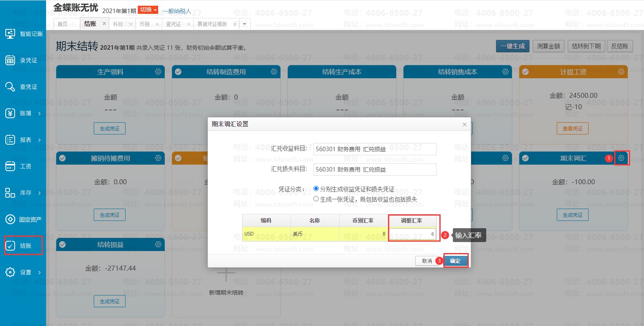The width and height of the screenshot is (644, 326).
Task: Open the 切换 period dropdown
Action: [148, 10]
